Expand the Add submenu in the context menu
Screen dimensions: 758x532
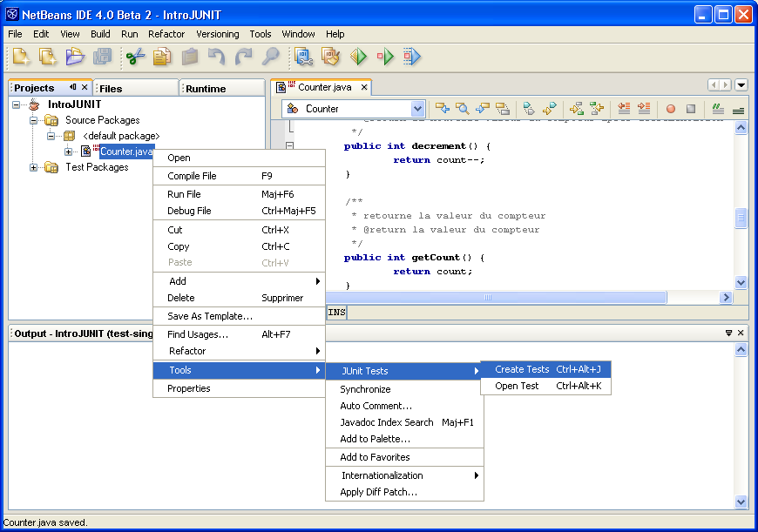[x=239, y=281]
